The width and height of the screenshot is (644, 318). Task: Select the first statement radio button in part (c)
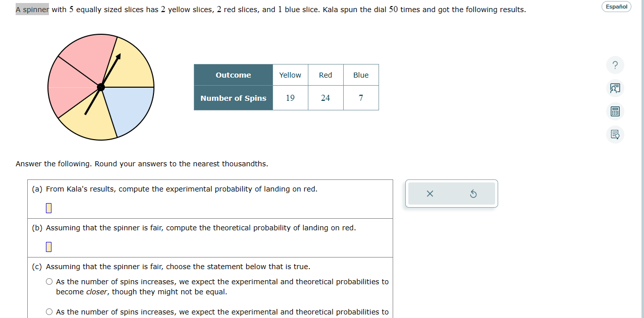(49, 281)
